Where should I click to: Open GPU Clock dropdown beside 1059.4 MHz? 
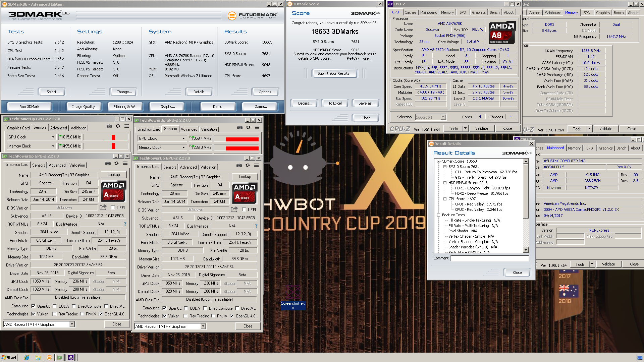click(183, 138)
